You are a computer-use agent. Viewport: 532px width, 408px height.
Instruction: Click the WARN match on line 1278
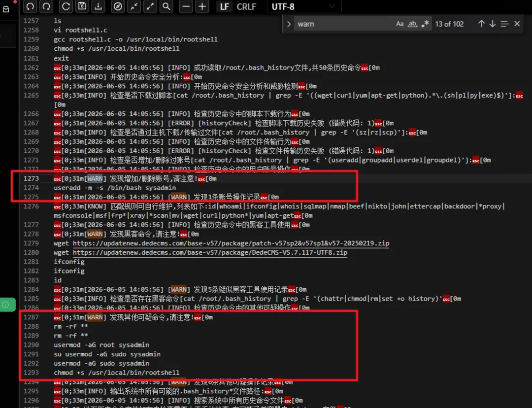click(x=95, y=234)
